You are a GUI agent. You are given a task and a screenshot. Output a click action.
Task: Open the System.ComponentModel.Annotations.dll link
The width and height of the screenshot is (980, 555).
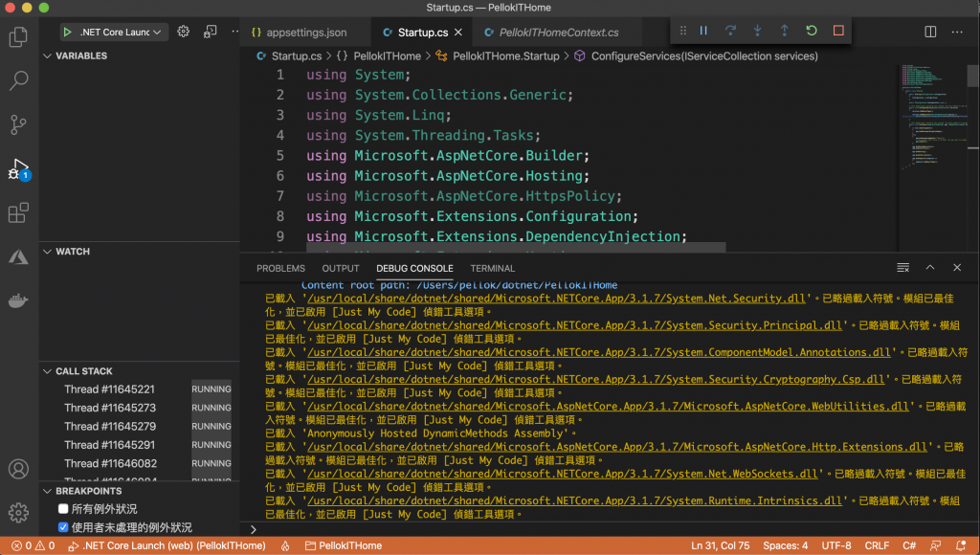coord(599,352)
